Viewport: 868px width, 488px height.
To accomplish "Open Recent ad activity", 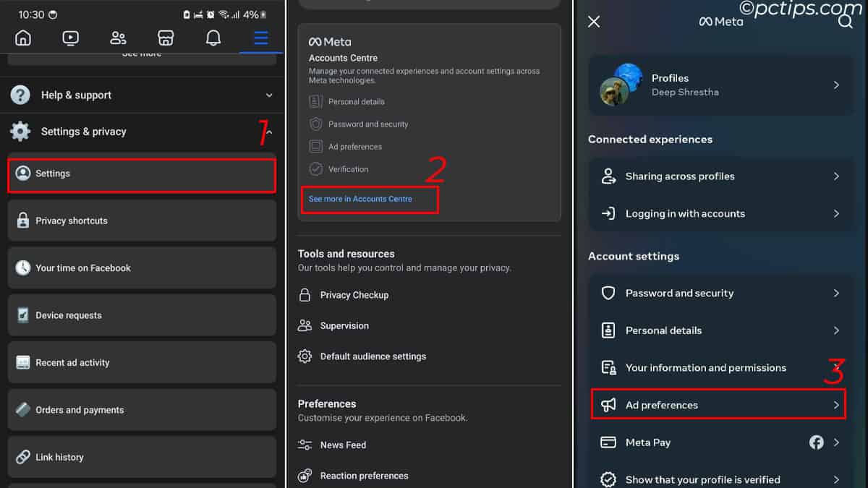I will point(142,362).
